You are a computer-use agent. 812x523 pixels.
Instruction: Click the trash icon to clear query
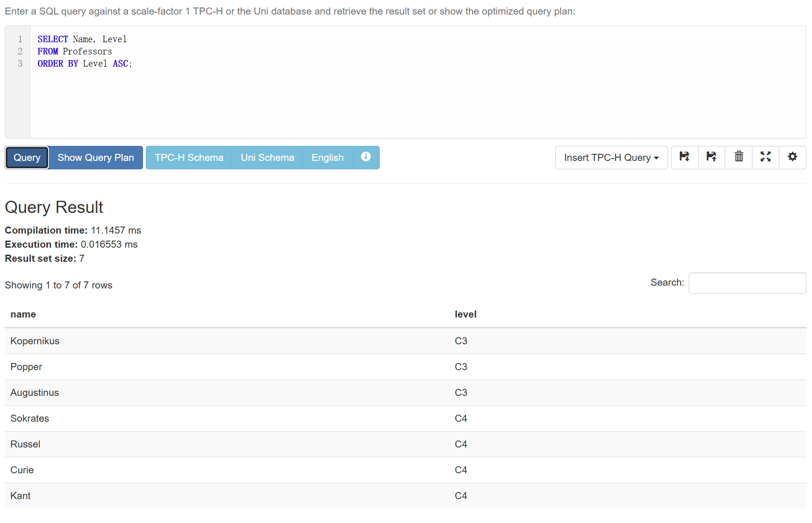739,157
